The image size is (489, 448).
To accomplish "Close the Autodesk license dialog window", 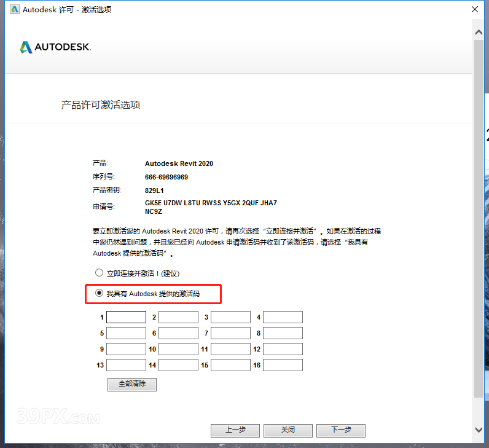I will [x=475, y=9].
